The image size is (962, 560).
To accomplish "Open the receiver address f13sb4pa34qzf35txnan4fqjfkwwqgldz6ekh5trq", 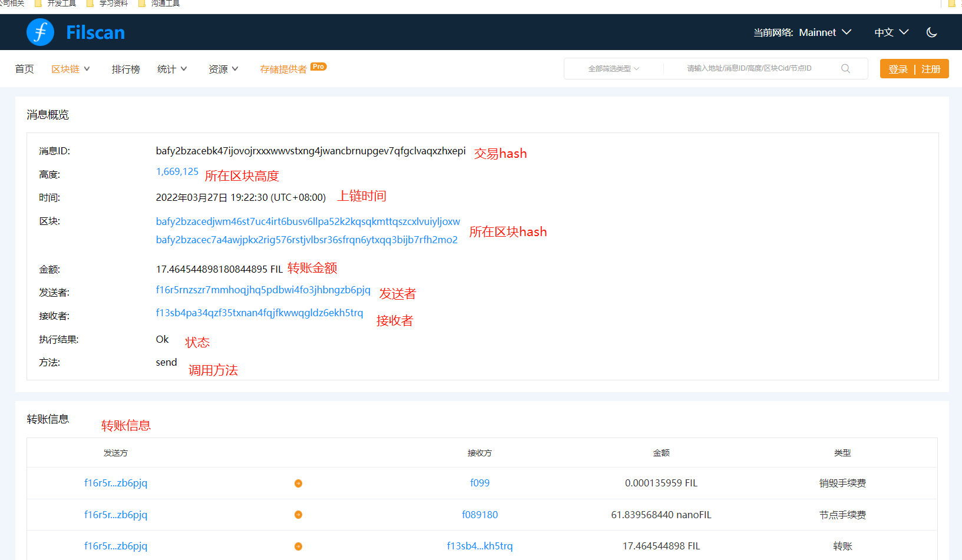I will [259, 313].
